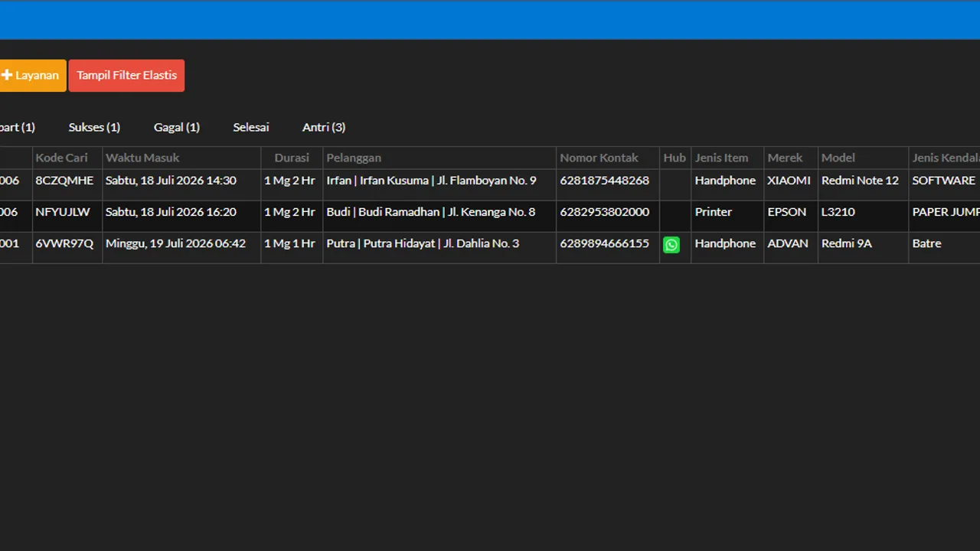The height and width of the screenshot is (551, 980).
Task: Click the Hub column header
Action: click(675, 158)
